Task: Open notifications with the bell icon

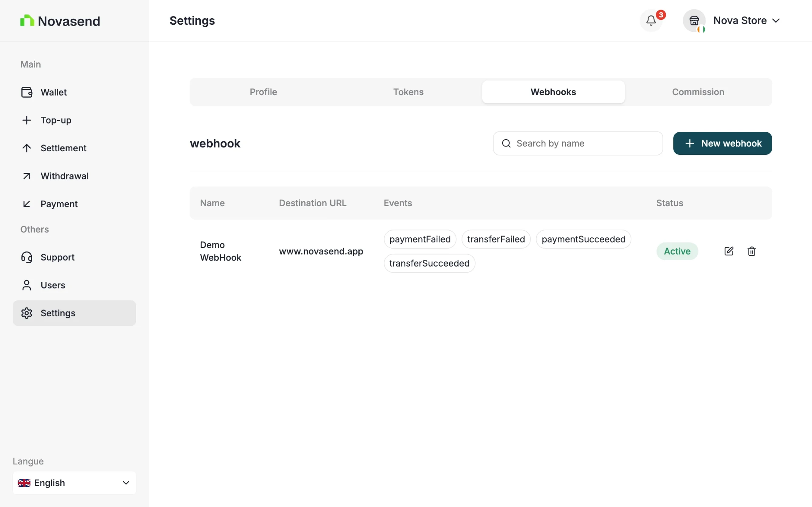Action: pyautogui.click(x=650, y=20)
